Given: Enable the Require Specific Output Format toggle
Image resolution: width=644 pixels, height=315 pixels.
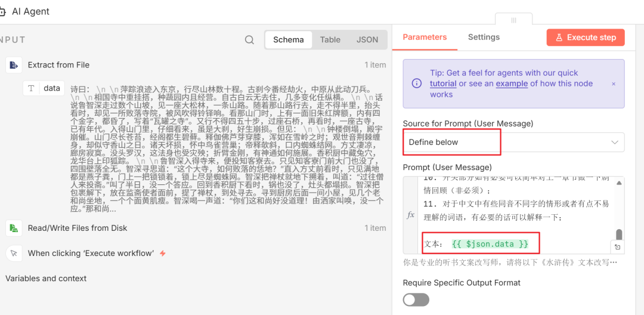Looking at the screenshot, I should click(416, 299).
